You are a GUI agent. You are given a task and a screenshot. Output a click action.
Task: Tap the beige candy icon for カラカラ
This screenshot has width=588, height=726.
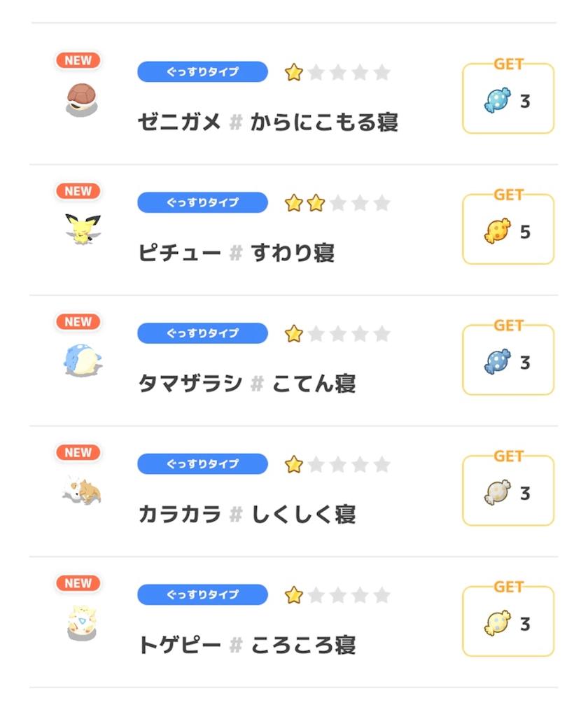pyautogui.click(x=498, y=494)
